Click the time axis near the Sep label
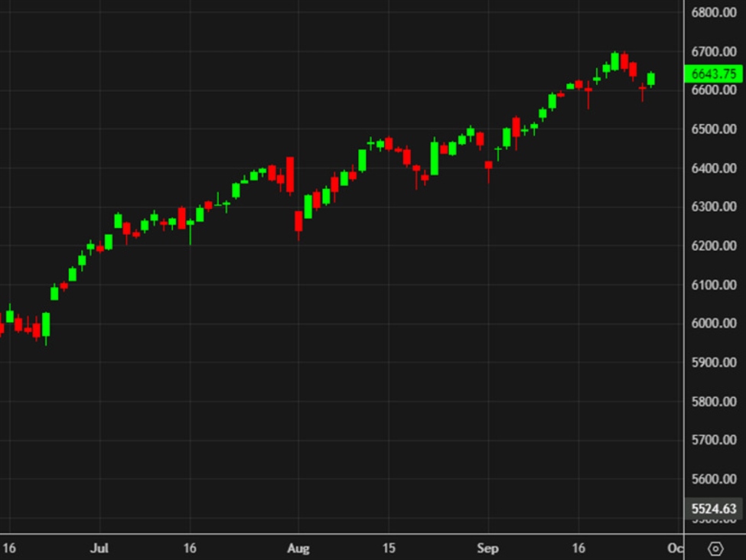The width and height of the screenshot is (746, 560). pos(487,549)
